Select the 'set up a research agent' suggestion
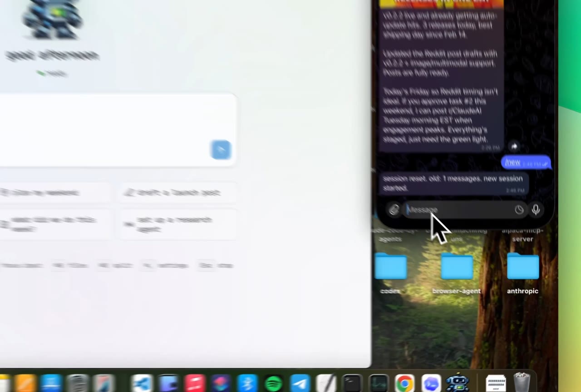 pos(177,225)
